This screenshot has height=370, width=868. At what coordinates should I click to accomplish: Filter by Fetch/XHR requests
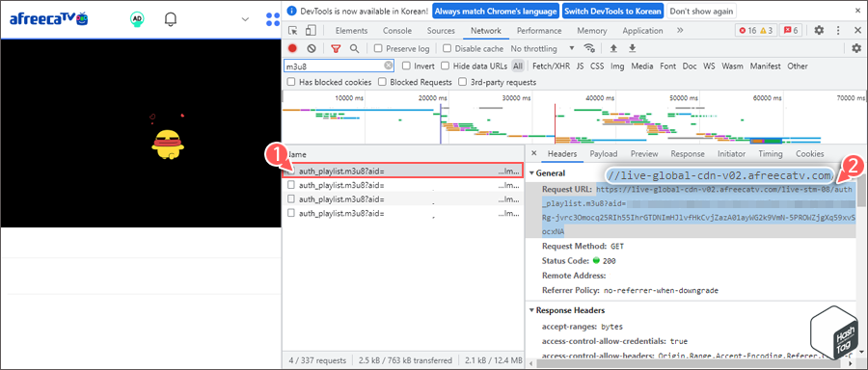[551, 66]
